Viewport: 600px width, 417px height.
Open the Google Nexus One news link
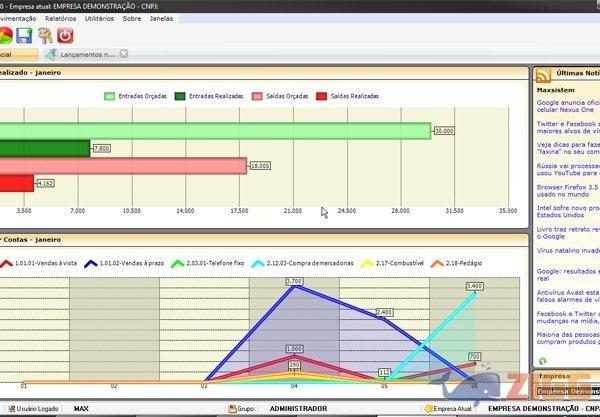pos(567,107)
